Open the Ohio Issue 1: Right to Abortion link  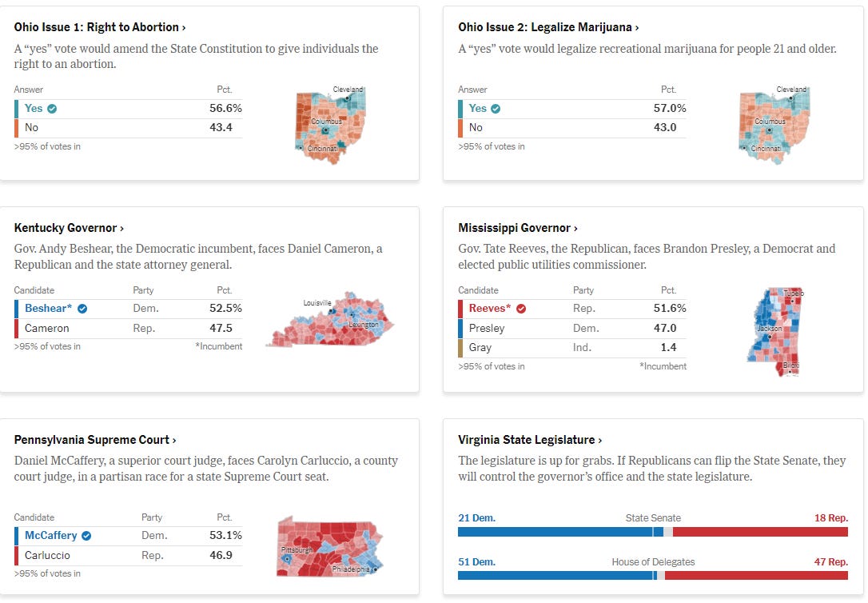click(100, 27)
